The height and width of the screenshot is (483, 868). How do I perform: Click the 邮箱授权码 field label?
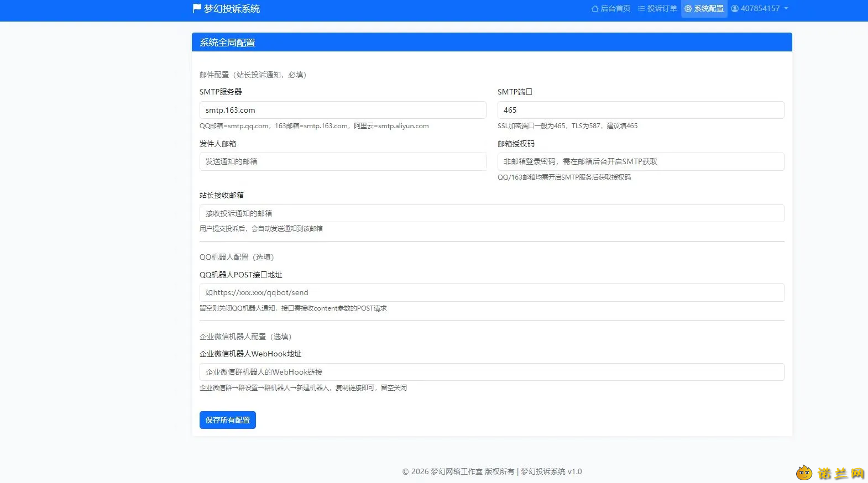pyautogui.click(x=516, y=144)
